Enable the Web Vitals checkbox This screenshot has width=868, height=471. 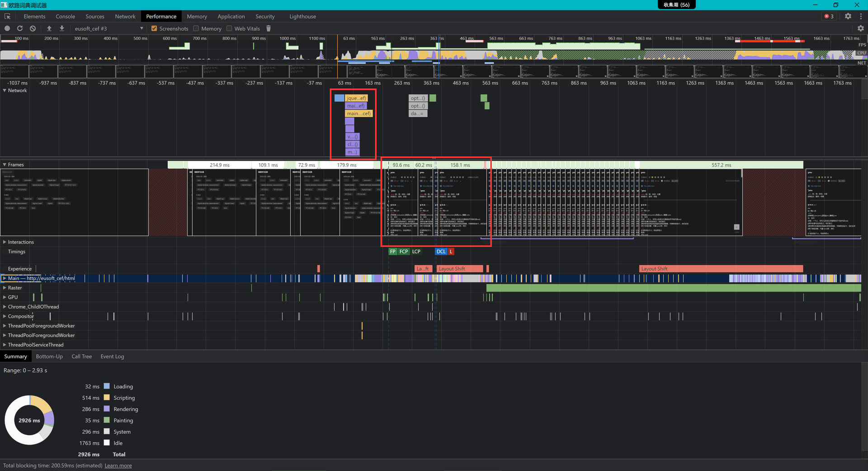pos(229,29)
